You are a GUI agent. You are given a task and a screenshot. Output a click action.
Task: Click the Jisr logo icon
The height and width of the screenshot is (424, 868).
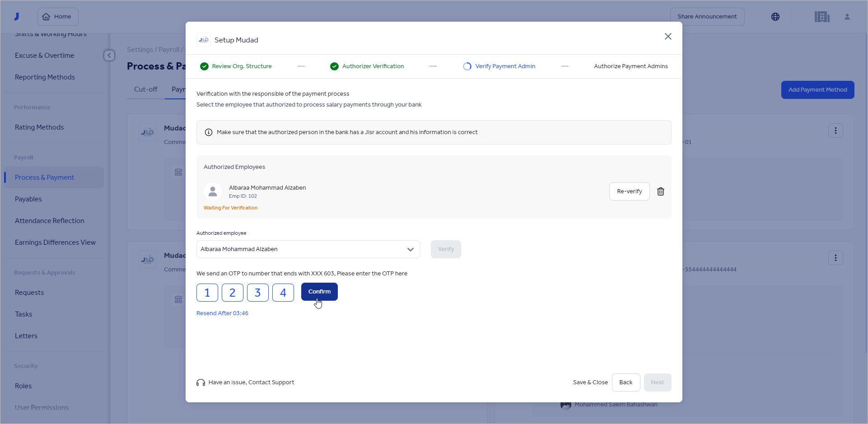point(17,17)
